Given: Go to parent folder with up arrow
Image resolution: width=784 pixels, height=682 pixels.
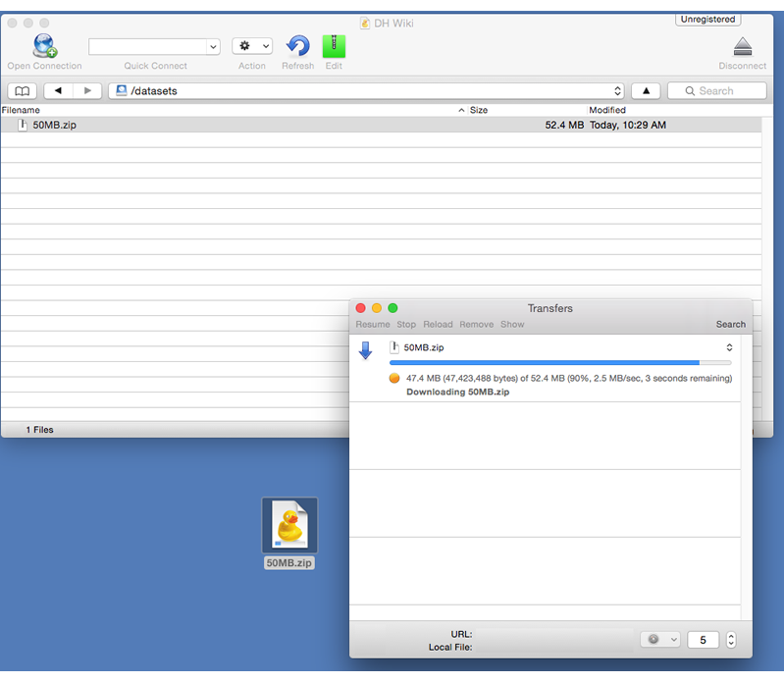Looking at the screenshot, I should pos(645,91).
